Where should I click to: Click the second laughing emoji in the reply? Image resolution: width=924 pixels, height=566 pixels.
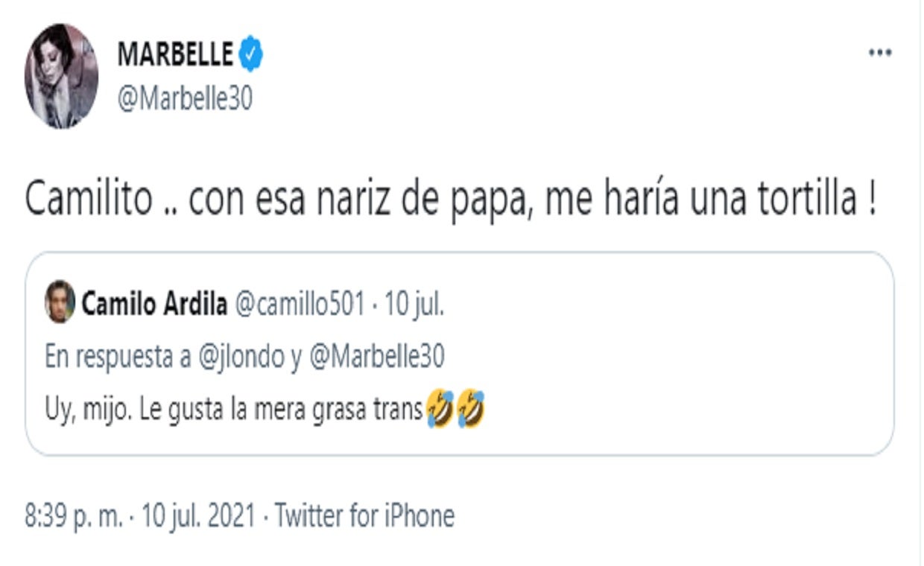[x=469, y=407]
